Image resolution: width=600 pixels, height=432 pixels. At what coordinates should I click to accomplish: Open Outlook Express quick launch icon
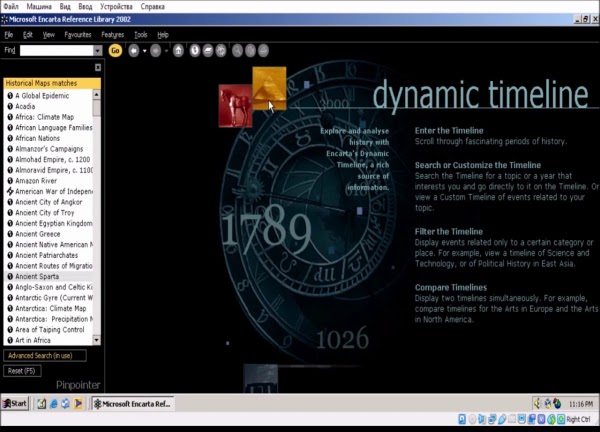(x=65, y=403)
